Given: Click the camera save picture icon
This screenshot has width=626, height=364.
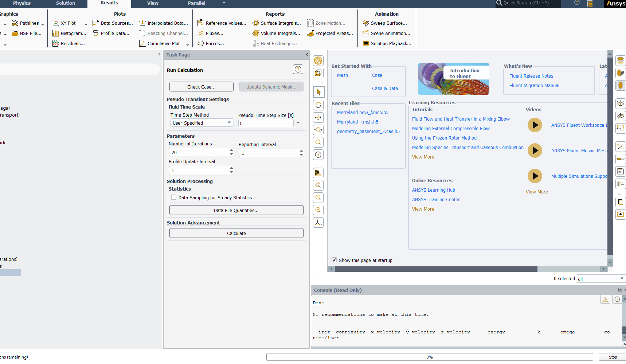Looking at the screenshot, I should point(621,214).
